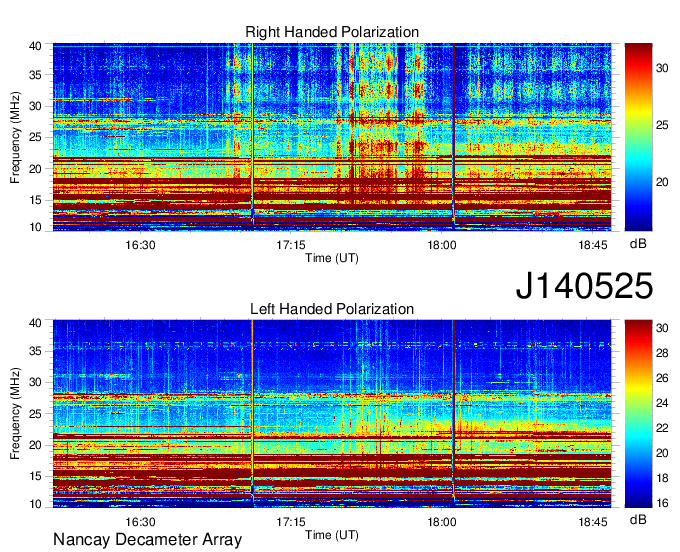Click the 35 MHz tick on Right Handed plot
680x552 pixels.
click(x=35, y=75)
